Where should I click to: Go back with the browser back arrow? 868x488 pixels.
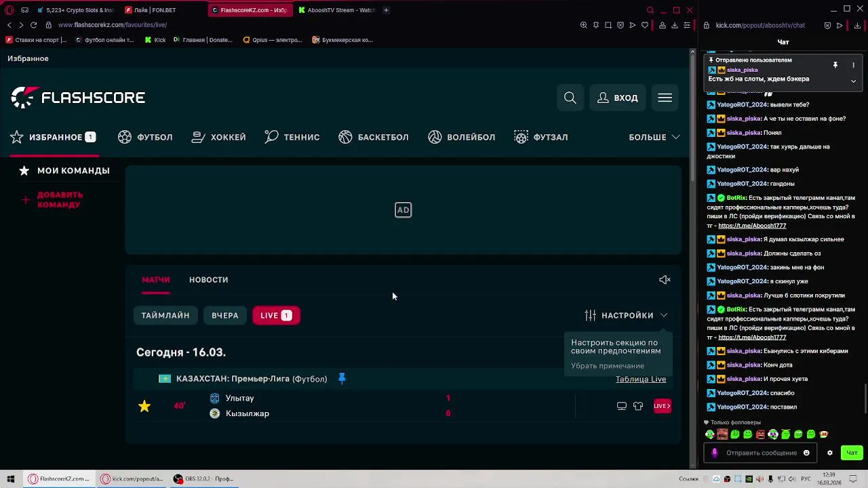(x=9, y=25)
